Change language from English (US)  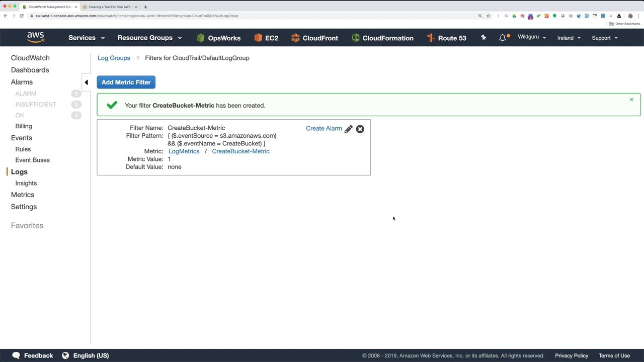point(91,355)
